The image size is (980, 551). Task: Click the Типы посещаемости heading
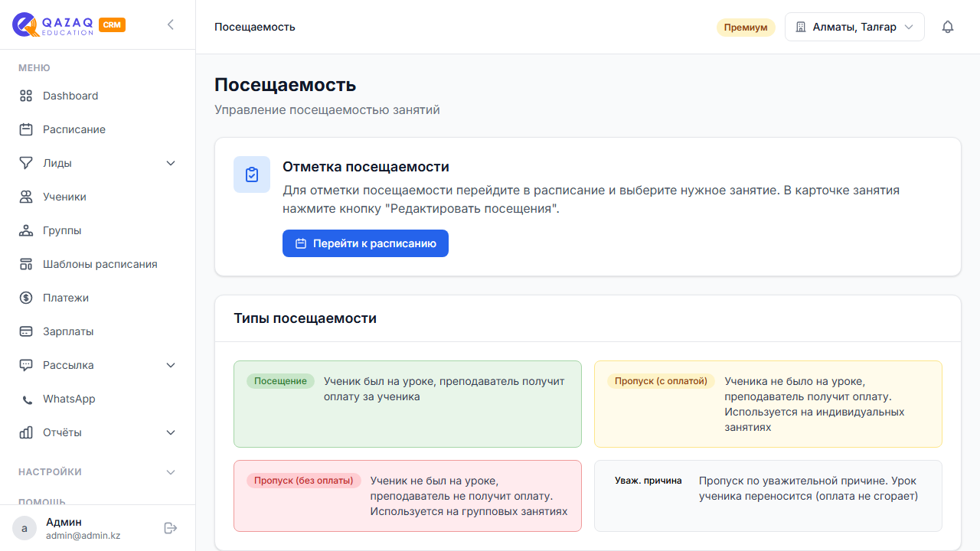pyautogui.click(x=305, y=318)
